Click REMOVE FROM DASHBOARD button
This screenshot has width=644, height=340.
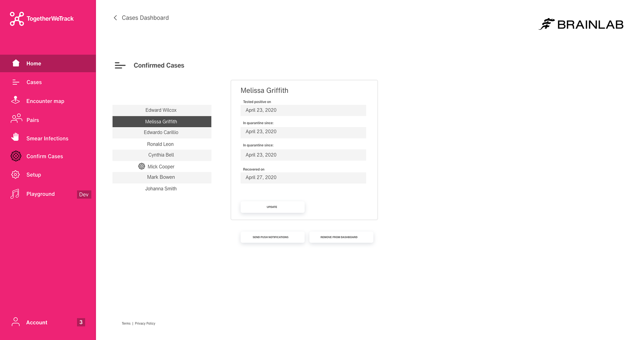341,237
